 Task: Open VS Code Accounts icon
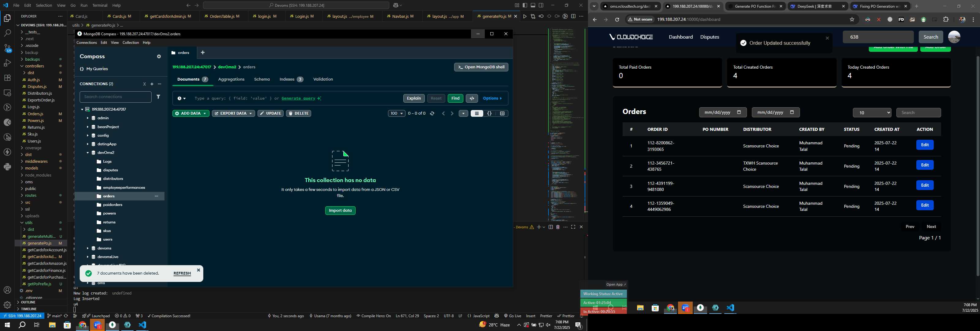click(7, 290)
